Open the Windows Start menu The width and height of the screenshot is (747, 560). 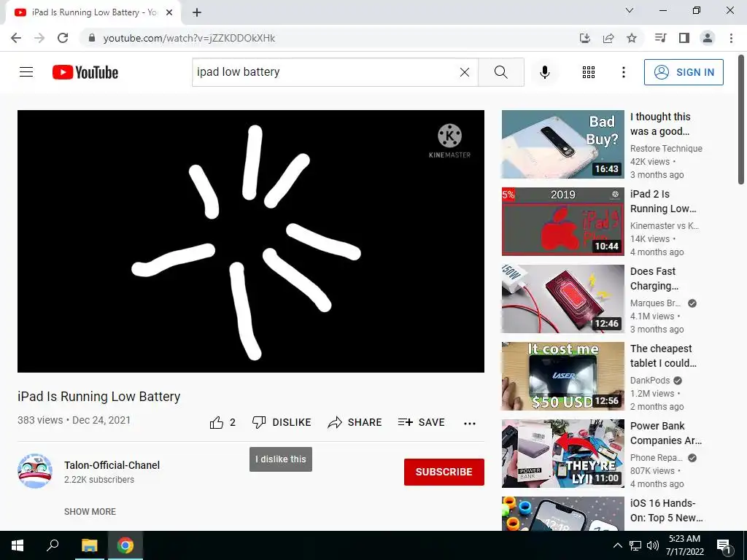[18, 545]
